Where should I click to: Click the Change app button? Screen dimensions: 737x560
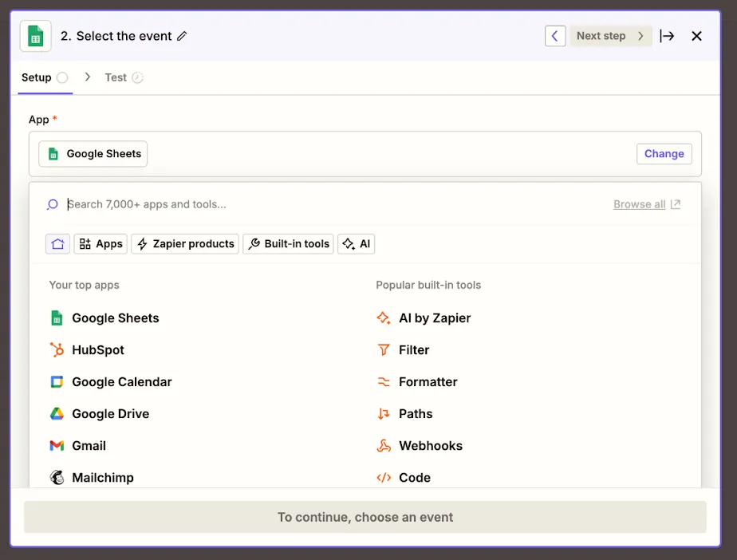[664, 154]
